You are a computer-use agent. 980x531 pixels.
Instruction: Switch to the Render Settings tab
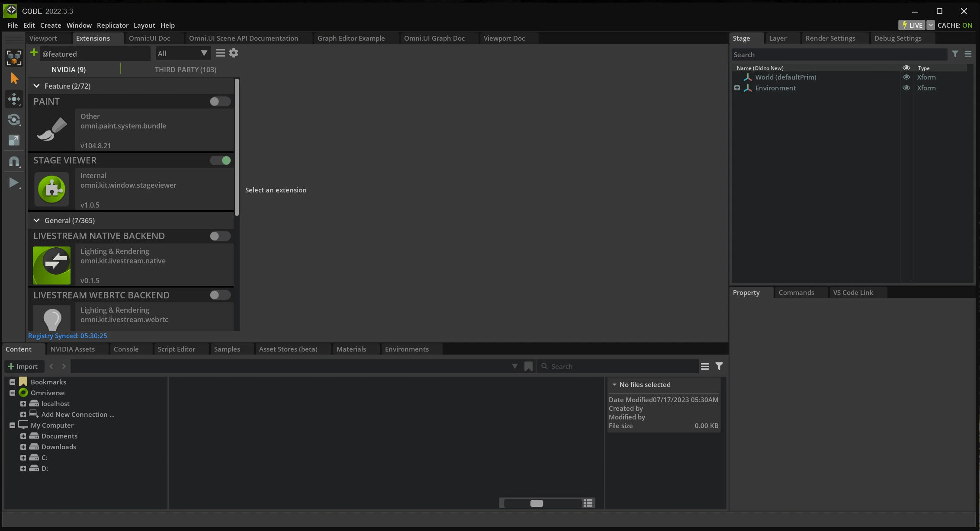tap(830, 38)
